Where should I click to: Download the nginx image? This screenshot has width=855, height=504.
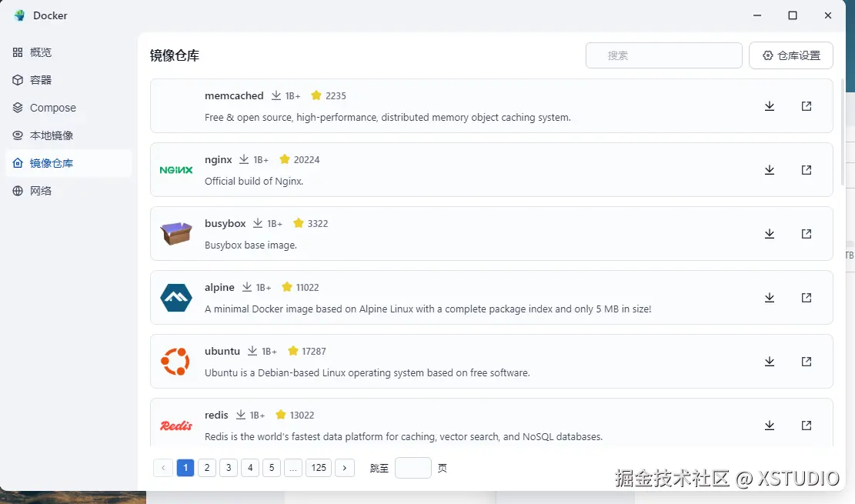pos(770,169)
